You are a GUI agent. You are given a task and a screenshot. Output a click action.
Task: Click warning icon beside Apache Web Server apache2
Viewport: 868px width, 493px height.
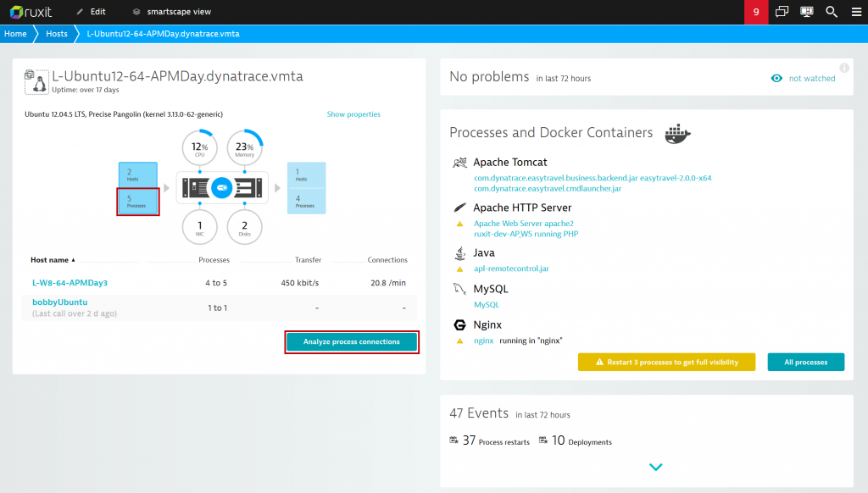(459, 224)
